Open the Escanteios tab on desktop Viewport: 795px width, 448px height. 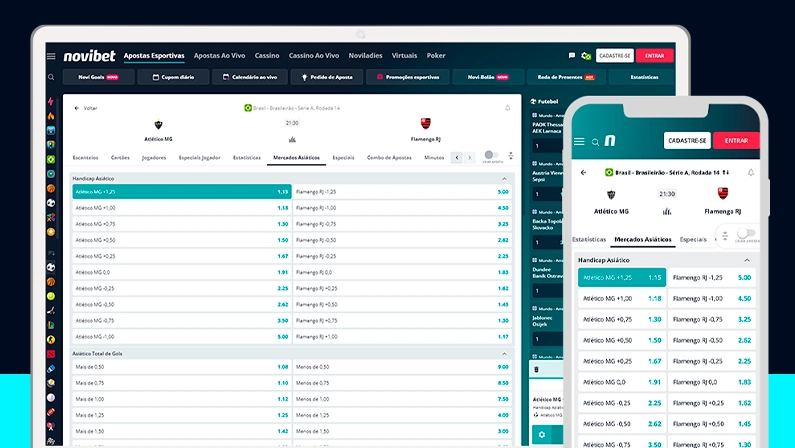(x=86, y=157)
